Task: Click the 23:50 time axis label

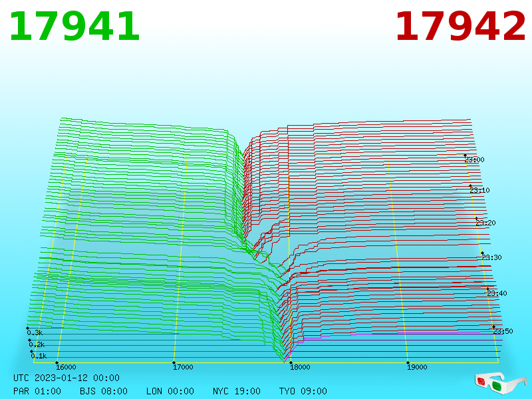Action: coord(503,331)
